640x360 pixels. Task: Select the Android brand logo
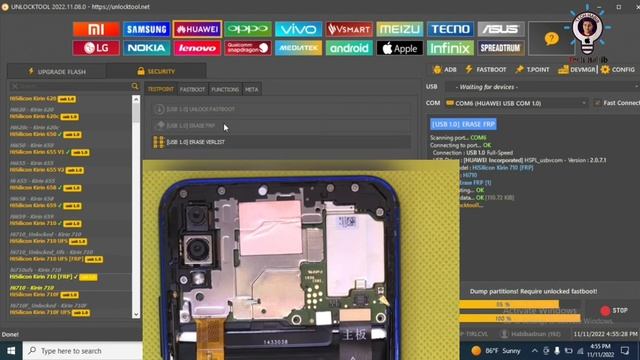[x=349, y=48]
